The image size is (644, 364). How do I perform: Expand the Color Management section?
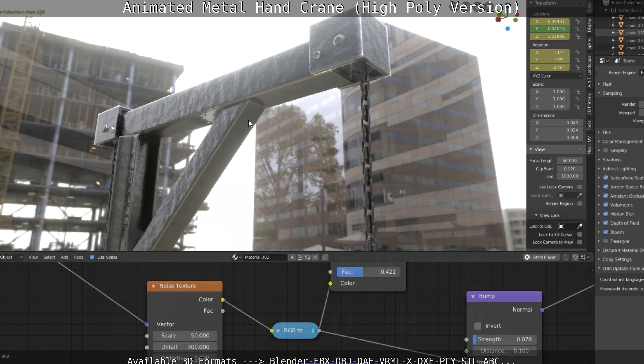click(599, 141)
